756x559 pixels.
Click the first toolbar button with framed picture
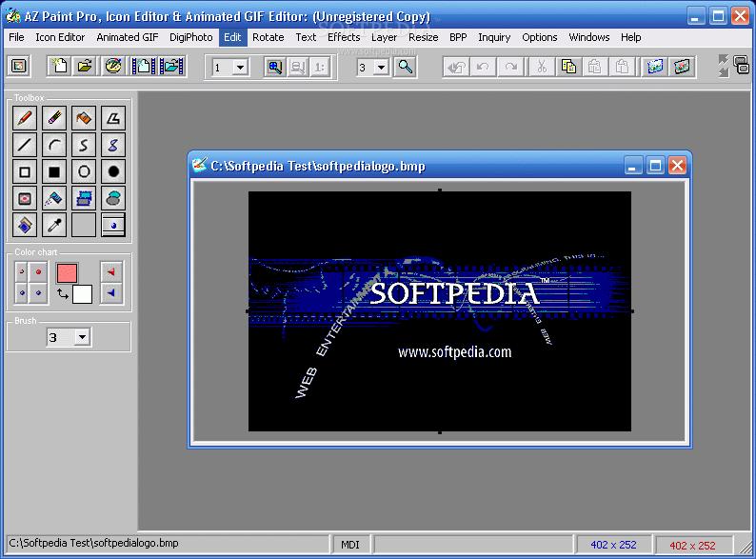click(x=18, y=66)
